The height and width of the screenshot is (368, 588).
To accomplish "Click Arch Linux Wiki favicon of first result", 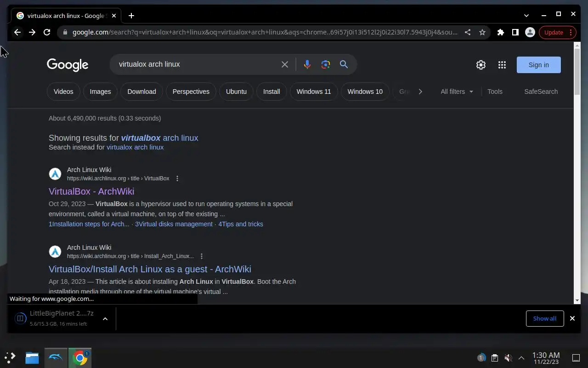I will pyautogui.click(x=55, y=174).
